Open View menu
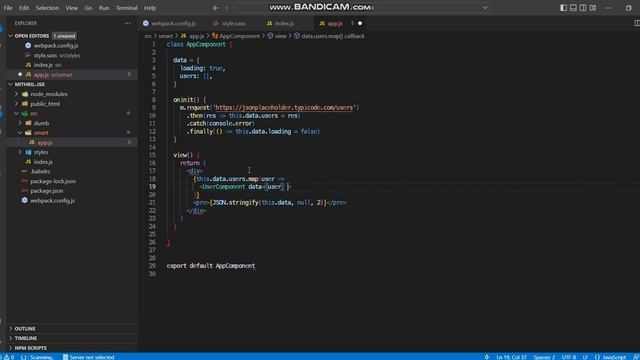 pos(71,8)
